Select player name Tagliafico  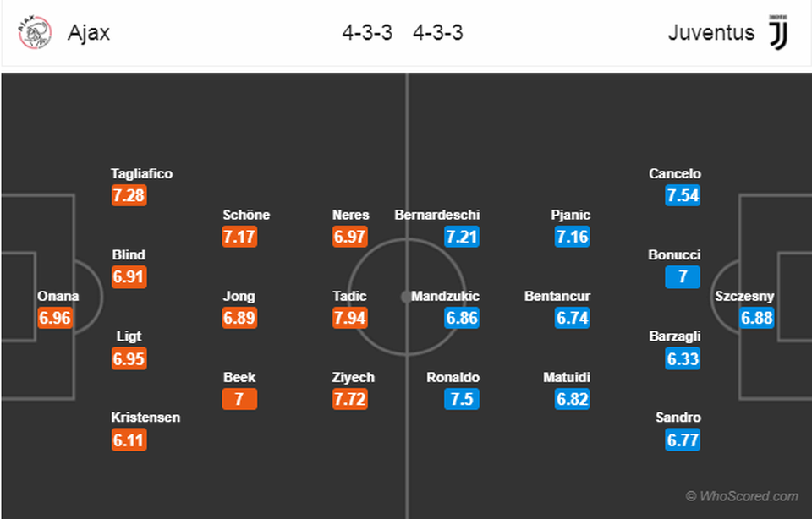[141, 173]
